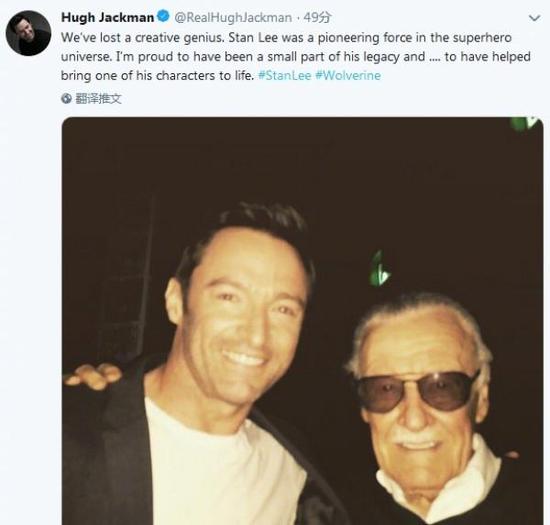Click the tweet's second line starting with "universe"

coord(295,57)
